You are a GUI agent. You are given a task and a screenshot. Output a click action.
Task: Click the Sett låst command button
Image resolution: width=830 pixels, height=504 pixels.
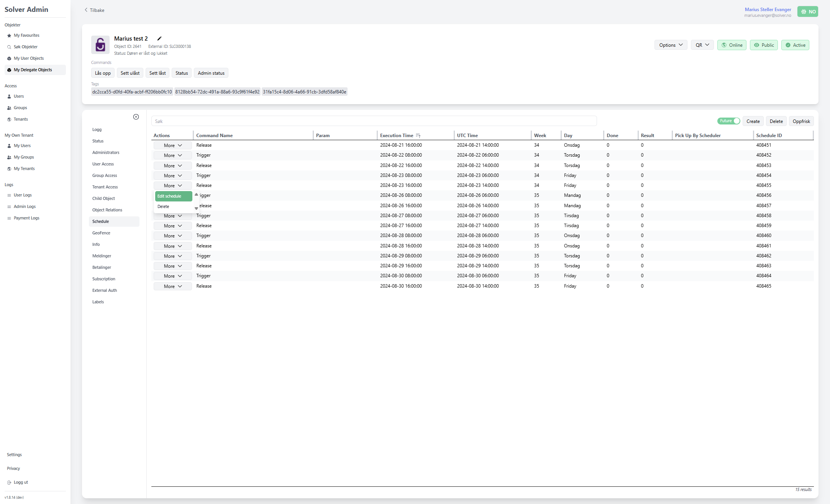click(157, 73)
